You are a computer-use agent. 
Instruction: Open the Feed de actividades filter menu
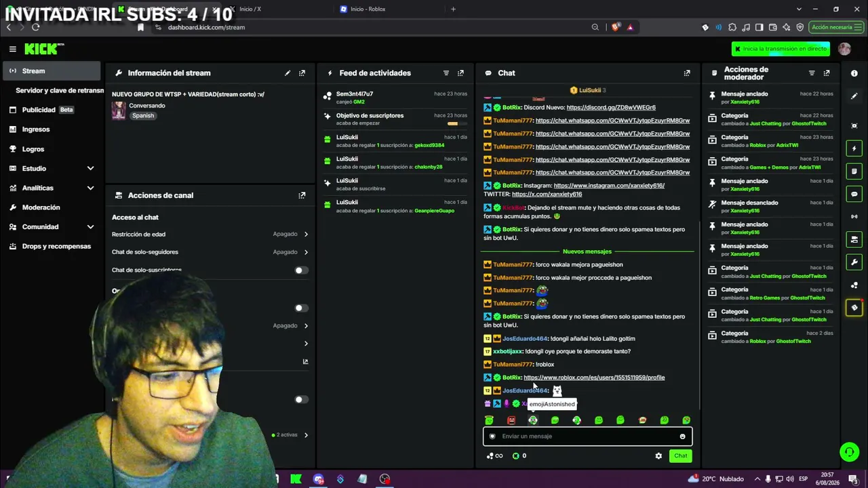click(x=446, y=73)
